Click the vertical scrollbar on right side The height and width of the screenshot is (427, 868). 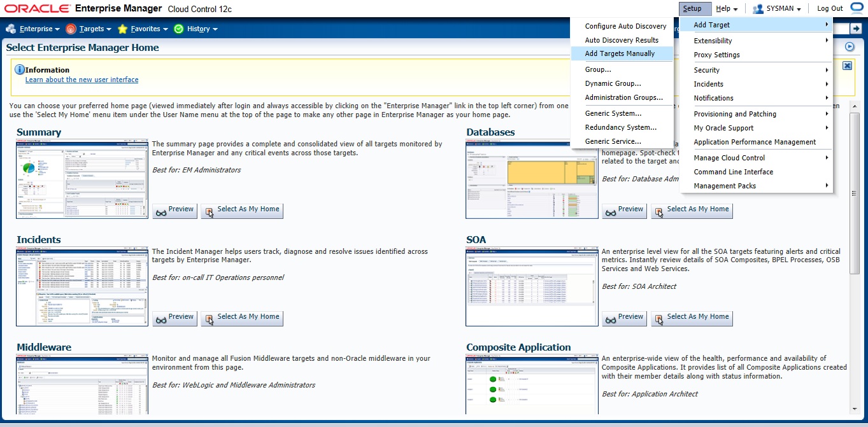click(854, 191)
